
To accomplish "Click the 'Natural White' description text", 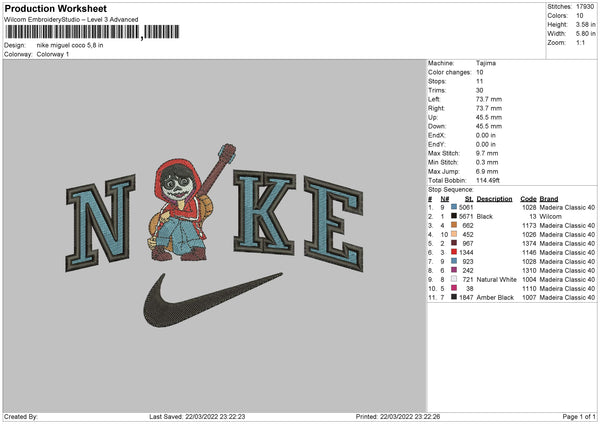I will 497,279.
